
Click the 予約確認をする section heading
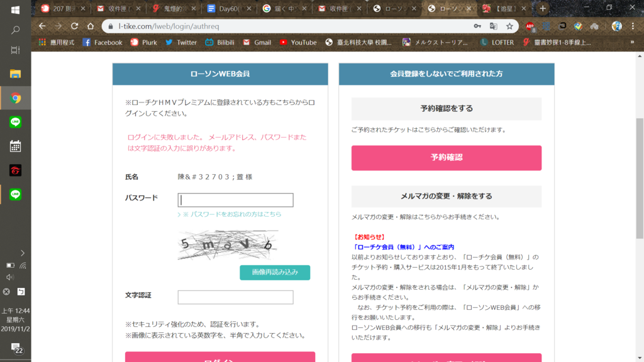pyautogui.click(x=446, y=109)
